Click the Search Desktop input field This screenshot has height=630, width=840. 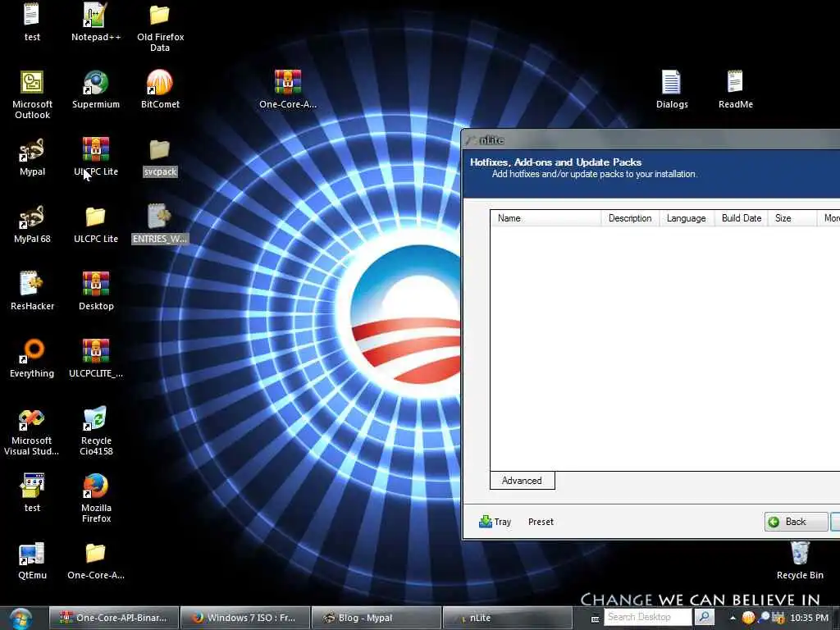647,617
